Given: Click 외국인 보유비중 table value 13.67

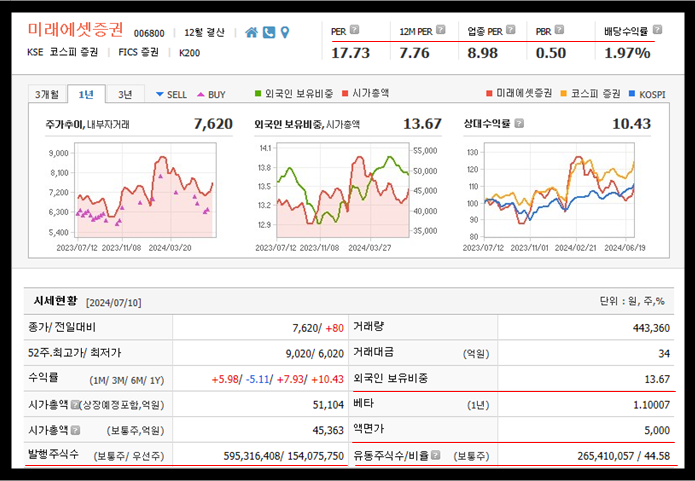Looking at the screenshot, I should tap(657, 379).
